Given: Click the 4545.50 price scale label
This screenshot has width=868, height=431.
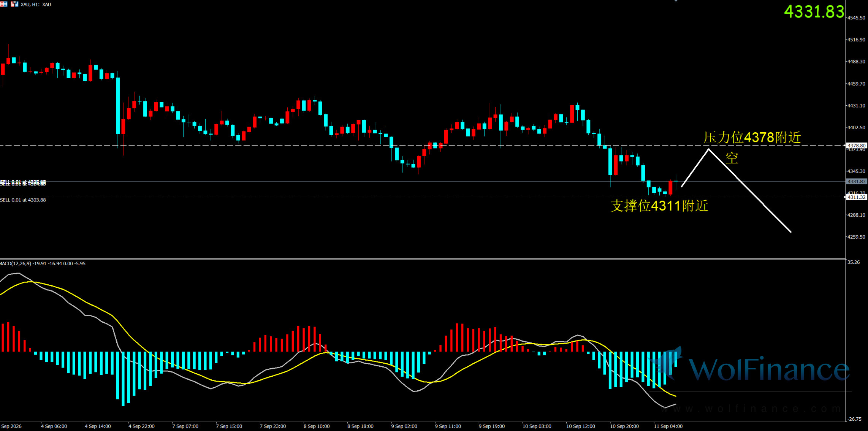Looking at the screenshot, I should (x=857, y=18).
